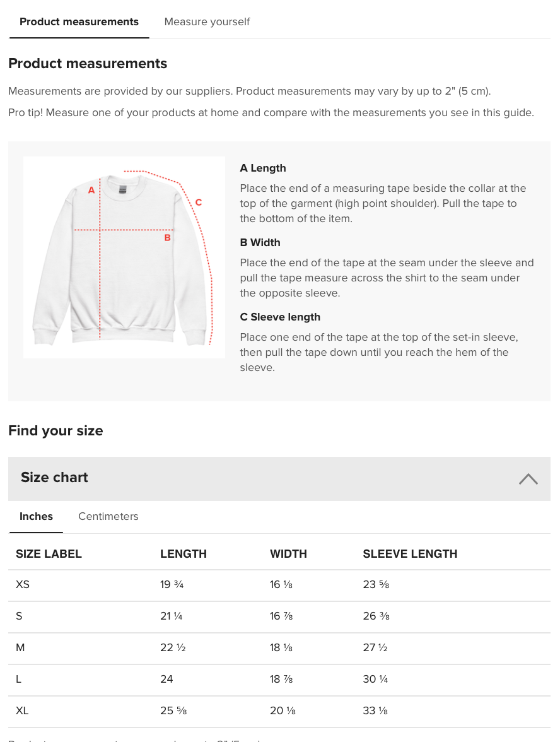Click the LENGTH column header

coord(184,554)
